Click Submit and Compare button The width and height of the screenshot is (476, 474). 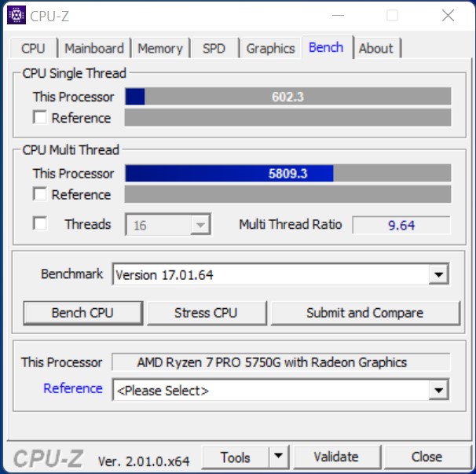tap(365, 313)
